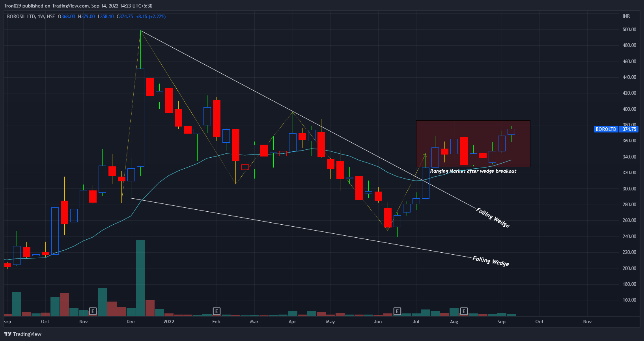644x341 pixels.
Task: Click the Aug label on time axis
Action: pyautogui.click(x=454, y=322)
